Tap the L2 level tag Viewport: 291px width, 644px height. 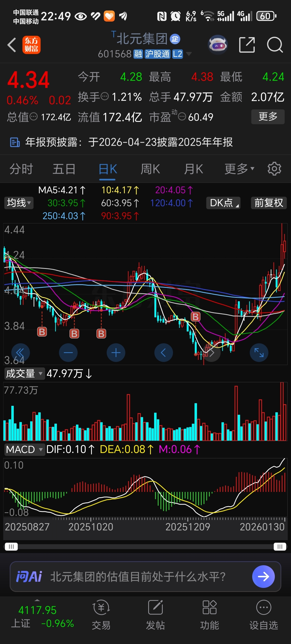(178, 54)
